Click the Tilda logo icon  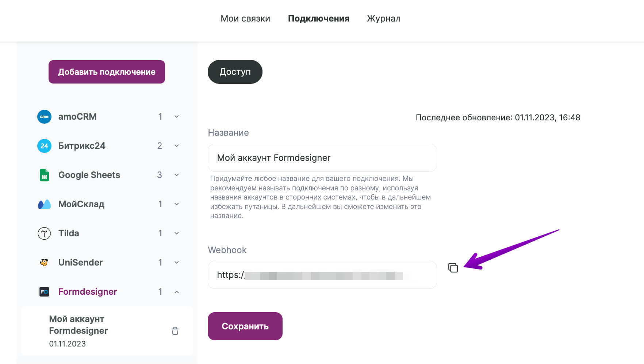[44, 233]
